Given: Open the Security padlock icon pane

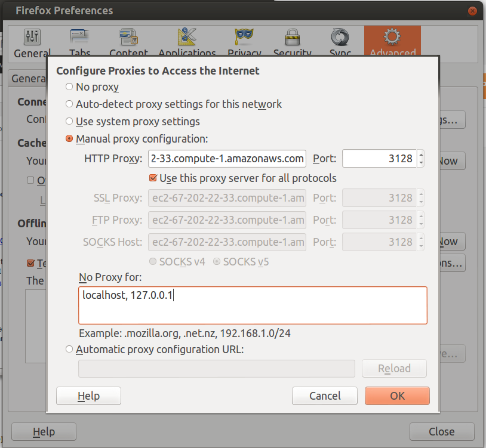Looking at the screenshot, I should (x=293, y=37).
